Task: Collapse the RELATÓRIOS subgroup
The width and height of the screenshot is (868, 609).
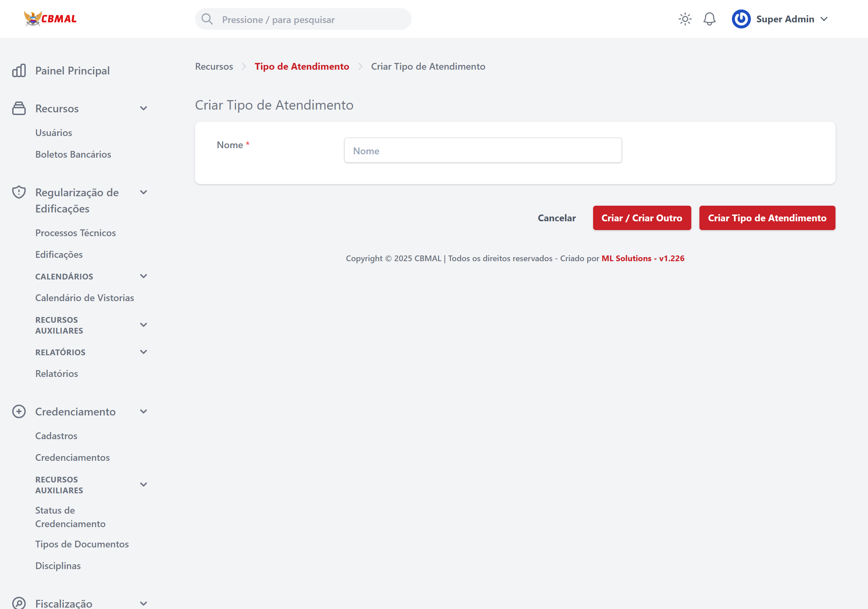Action: 143,352
